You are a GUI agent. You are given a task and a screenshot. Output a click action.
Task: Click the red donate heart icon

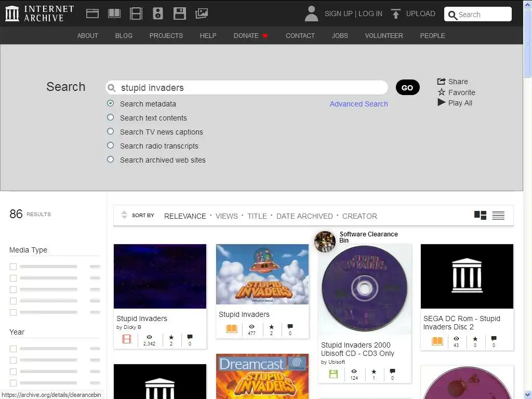pos(265,36)
